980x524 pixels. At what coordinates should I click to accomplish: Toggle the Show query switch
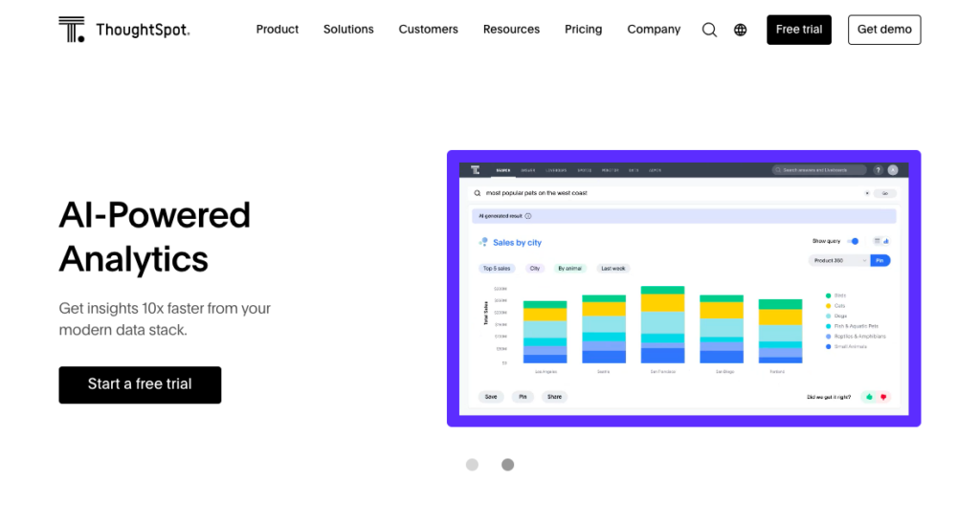pos(853,241)
